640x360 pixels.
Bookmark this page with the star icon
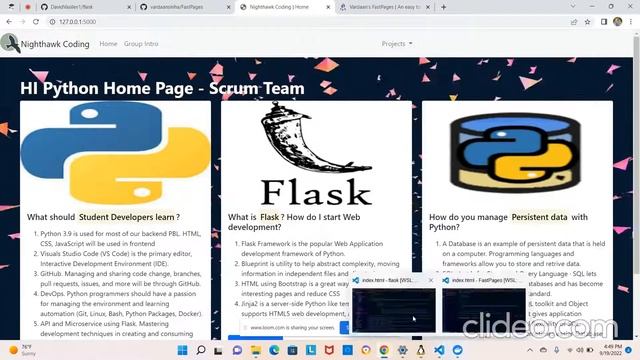[587, 22]
